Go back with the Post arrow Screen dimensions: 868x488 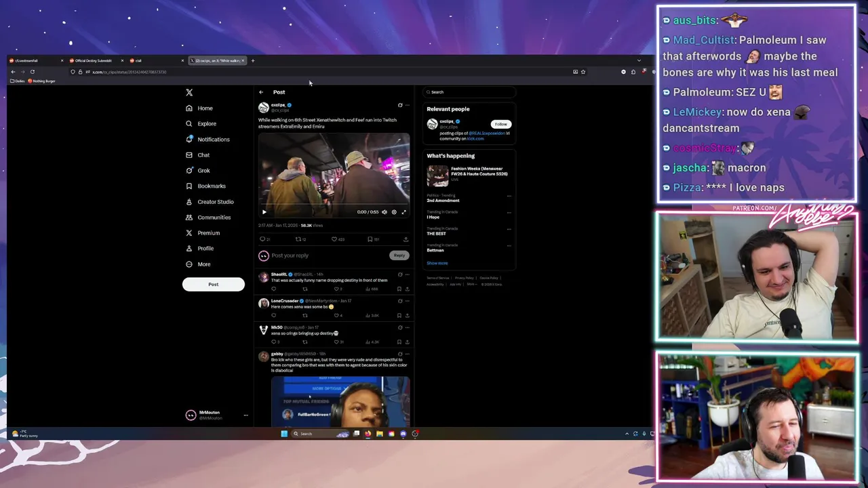tap(261, 92)
